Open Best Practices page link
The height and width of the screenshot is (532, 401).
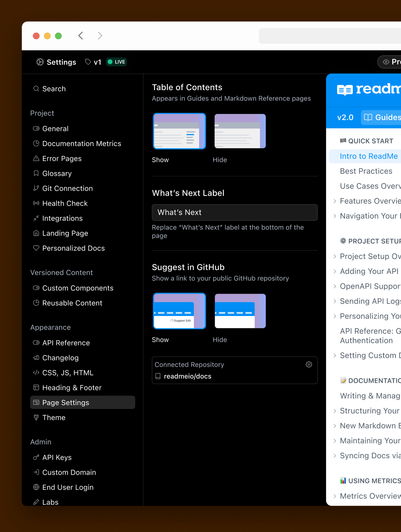click(366, 171)
